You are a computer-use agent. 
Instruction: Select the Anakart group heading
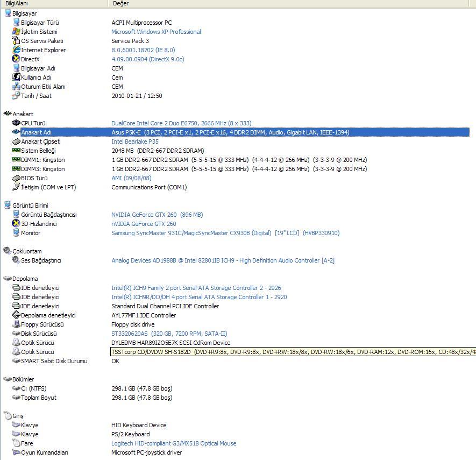click(x=23, y=114)
